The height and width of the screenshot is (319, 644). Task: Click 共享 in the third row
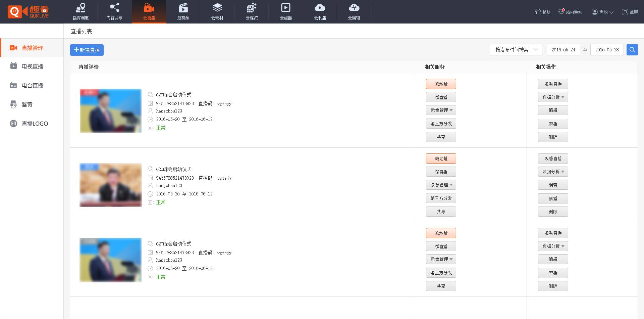point(441,286)
